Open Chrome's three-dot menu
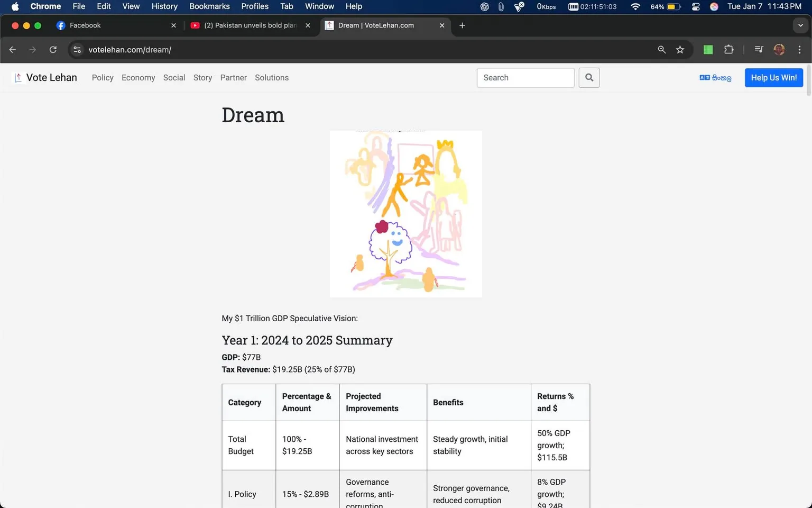This screenshot has width=812, height=508. tap(800, 49)
